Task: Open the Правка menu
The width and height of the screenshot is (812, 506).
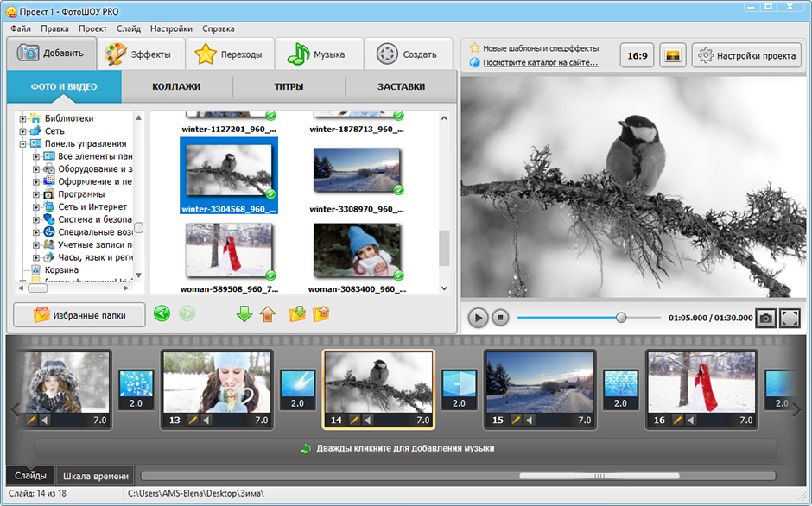Action: tap(54, 29)
